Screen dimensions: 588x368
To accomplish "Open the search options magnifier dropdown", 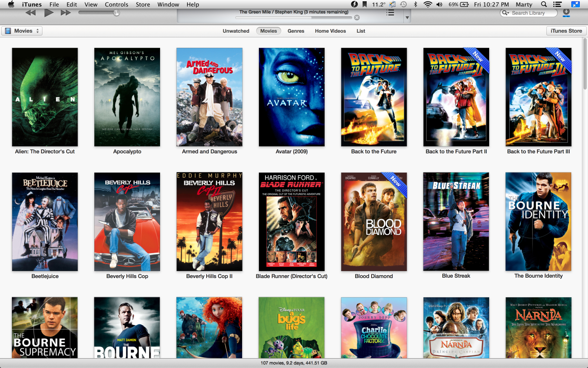I will point(506,13).
